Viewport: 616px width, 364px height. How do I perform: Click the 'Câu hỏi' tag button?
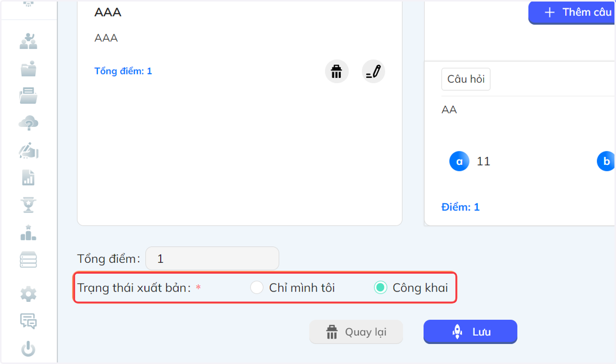(466, 80)
